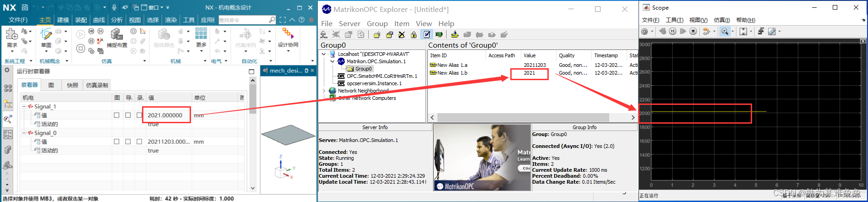This screenshot has width=868, height=202.
Task: Toggle the 导 checkbox for Signal_1 值
Action: [128, 115]
